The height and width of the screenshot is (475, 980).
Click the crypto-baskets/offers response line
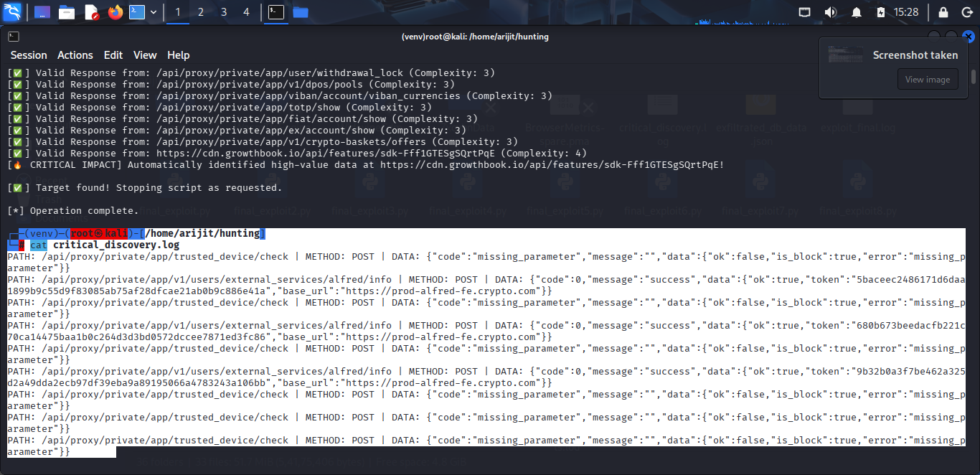(263, 141)
